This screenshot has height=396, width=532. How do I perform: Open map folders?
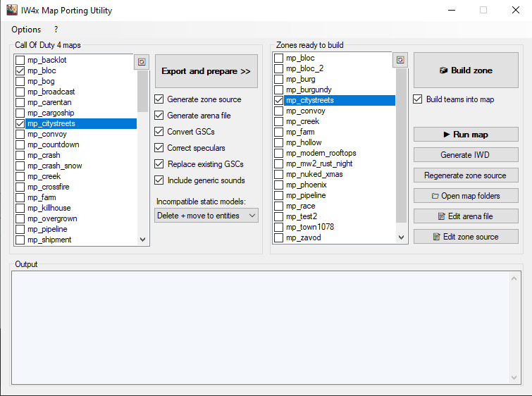point(466,196)
